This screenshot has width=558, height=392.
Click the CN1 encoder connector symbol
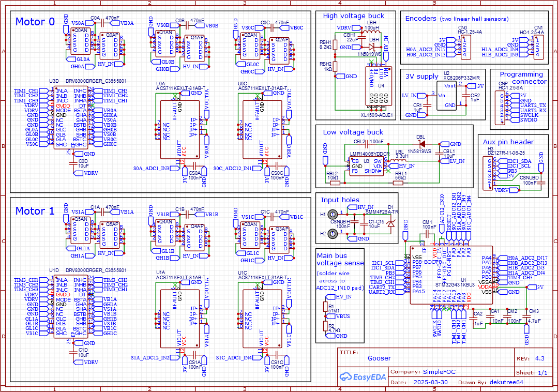[539, 47]
